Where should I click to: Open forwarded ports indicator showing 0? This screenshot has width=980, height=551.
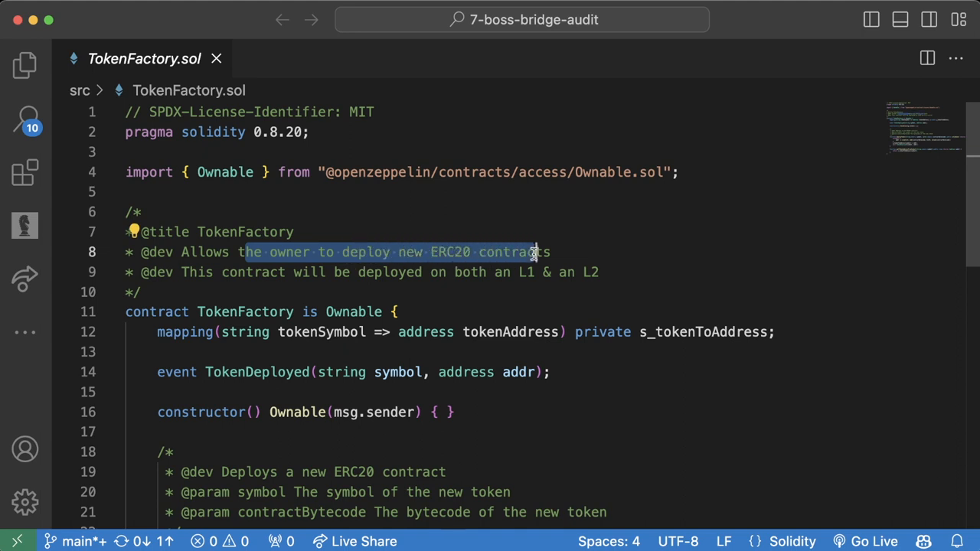[x=281, y=541]
